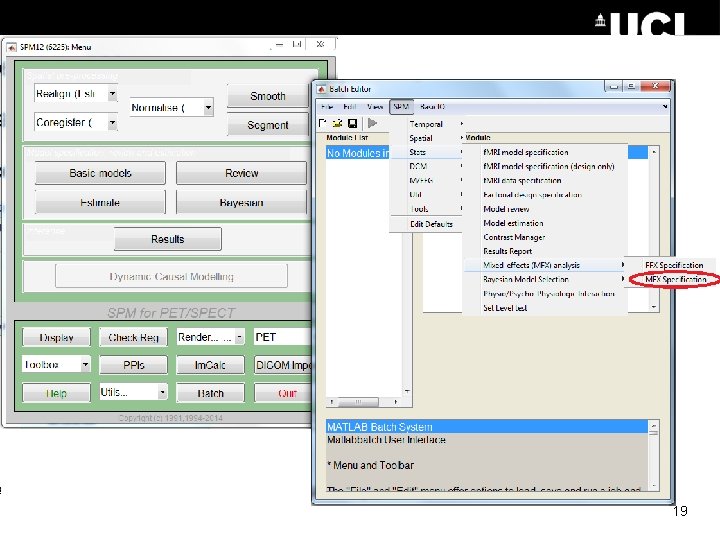Viewport: 720px width, 540px height.
Task: Expand the Util submenu
Action: point(426,195)
